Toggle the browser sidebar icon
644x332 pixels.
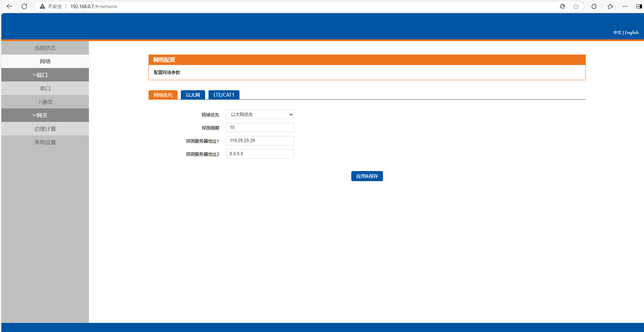point(639,6)
